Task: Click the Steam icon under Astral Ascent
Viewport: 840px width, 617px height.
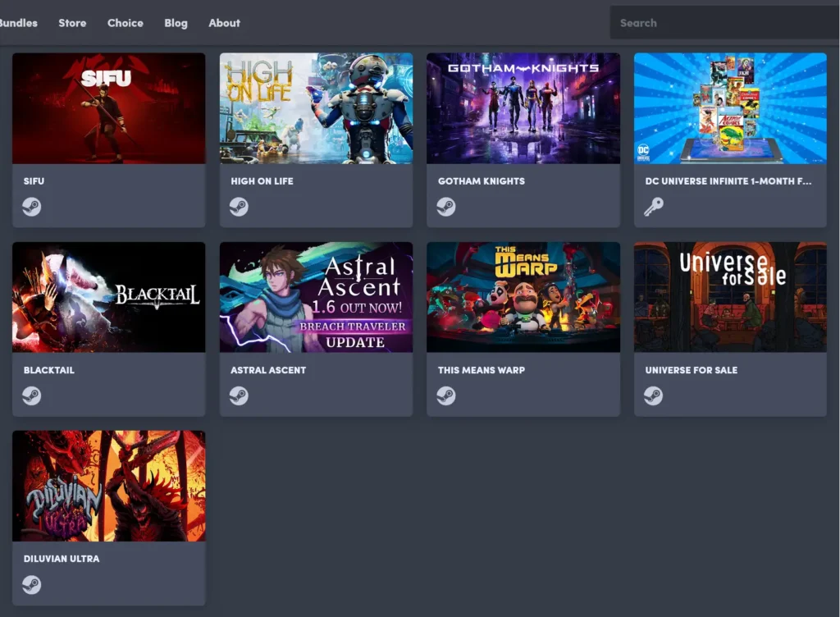Action: [x=239, y=395]
